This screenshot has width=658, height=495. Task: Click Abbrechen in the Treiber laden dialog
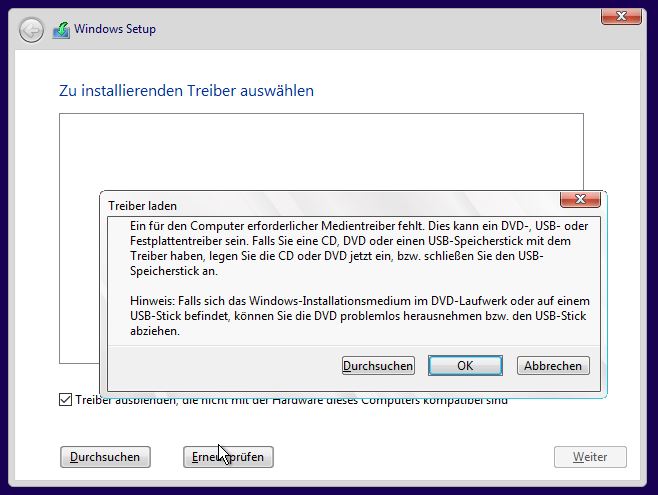click(553, 366)
